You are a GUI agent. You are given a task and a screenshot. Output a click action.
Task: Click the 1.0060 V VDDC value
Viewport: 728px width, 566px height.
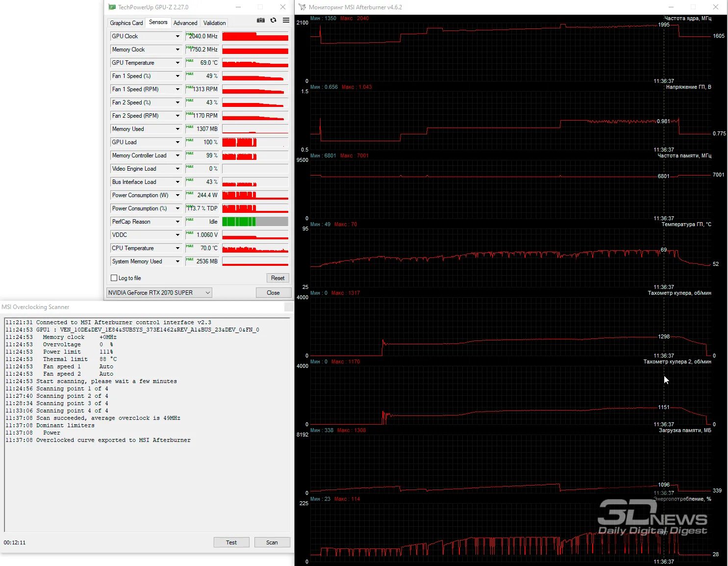202,235
